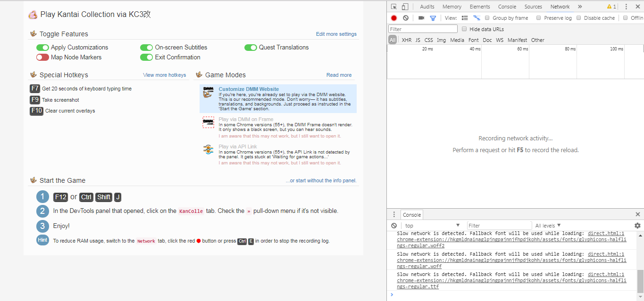
Task: Check the Hide data URLs checkbox
Action: [x=464, y=29]
